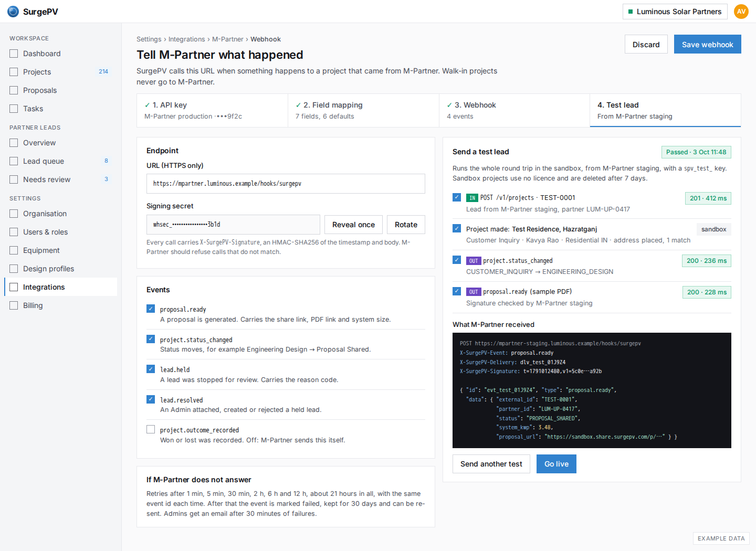The image size is (756, 551).
Task: Open M-Partner in the breadcrumb trail
Action: 228,39
